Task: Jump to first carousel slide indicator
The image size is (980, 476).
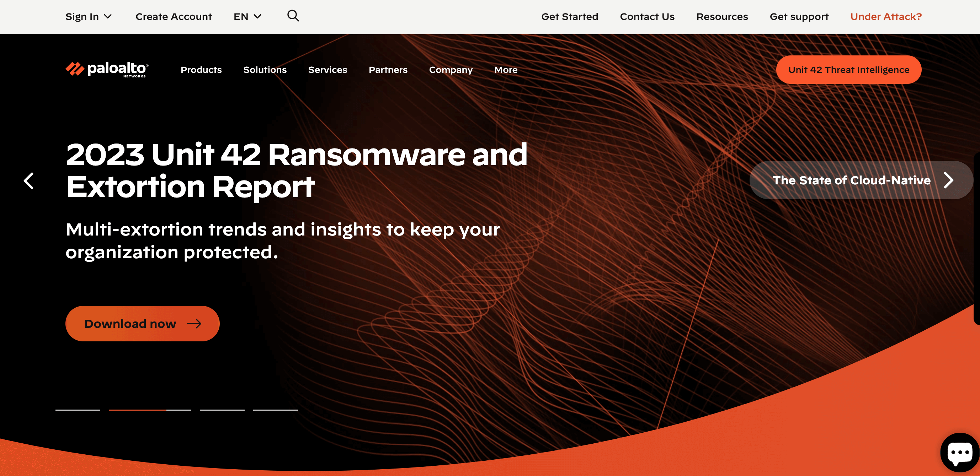Action: click(x=78, y=410)
